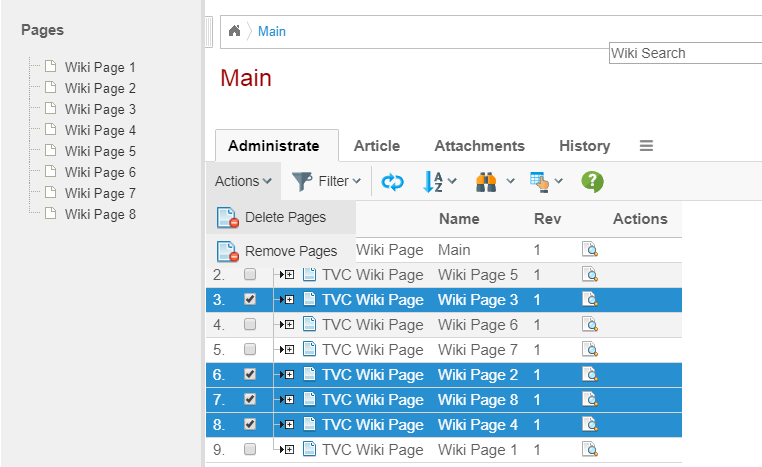Click the Main breadcrumb link

pos(271,31)
